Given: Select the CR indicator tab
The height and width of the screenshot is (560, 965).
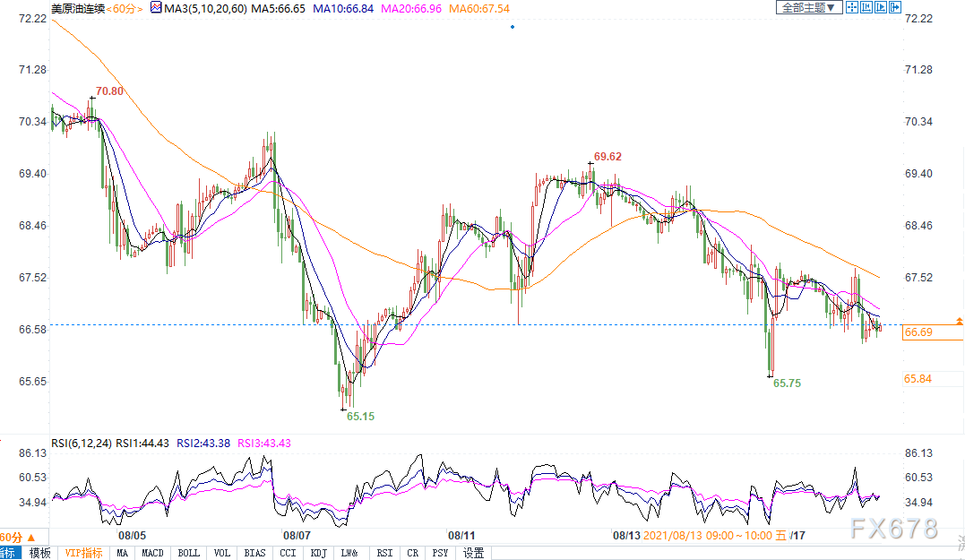Looking at the screenshot, I should pos(413,553).
